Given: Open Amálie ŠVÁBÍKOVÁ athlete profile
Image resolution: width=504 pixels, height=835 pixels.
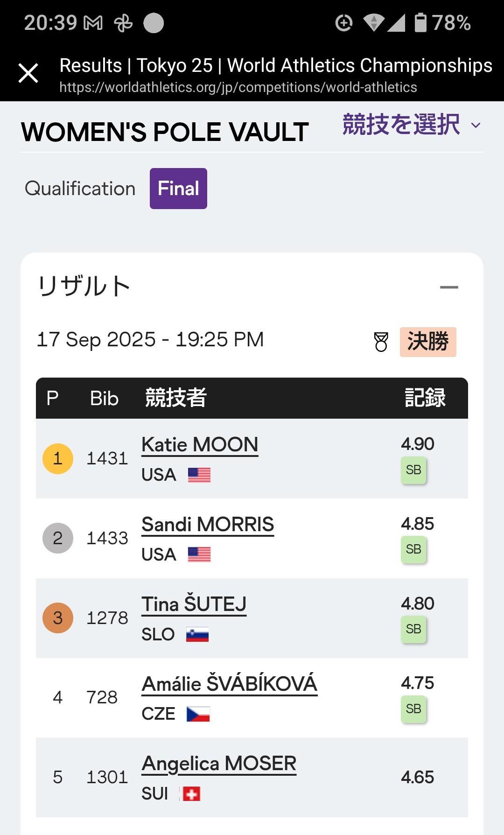Looking at the screenshot, I should click(x=229, y=684).
